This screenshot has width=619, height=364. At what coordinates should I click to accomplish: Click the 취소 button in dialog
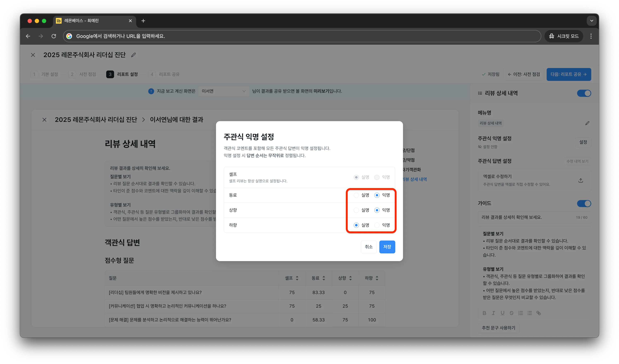pos(369,247)
